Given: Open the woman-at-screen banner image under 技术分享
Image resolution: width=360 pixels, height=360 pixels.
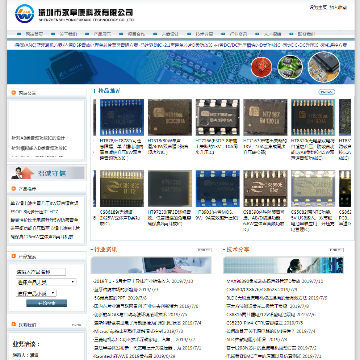Looking at the screenshot, I should point(283,265).
